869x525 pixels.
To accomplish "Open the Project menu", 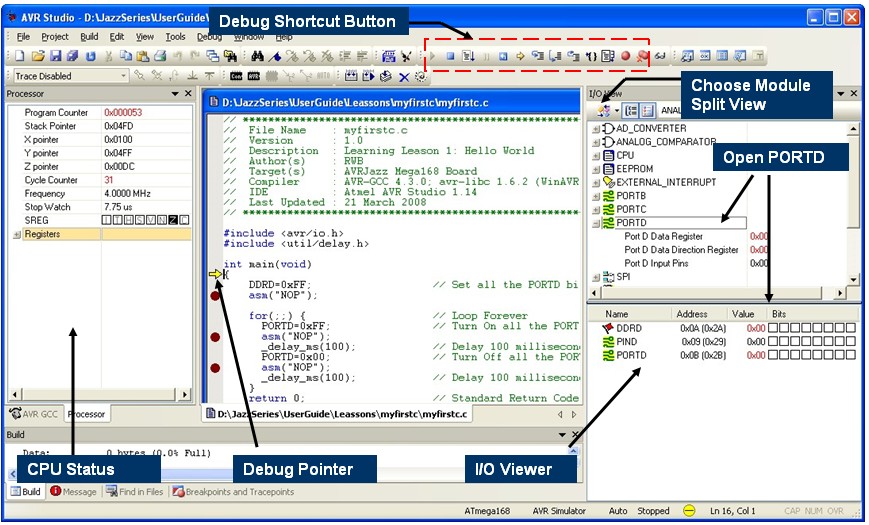I will [x=55, y=37].
